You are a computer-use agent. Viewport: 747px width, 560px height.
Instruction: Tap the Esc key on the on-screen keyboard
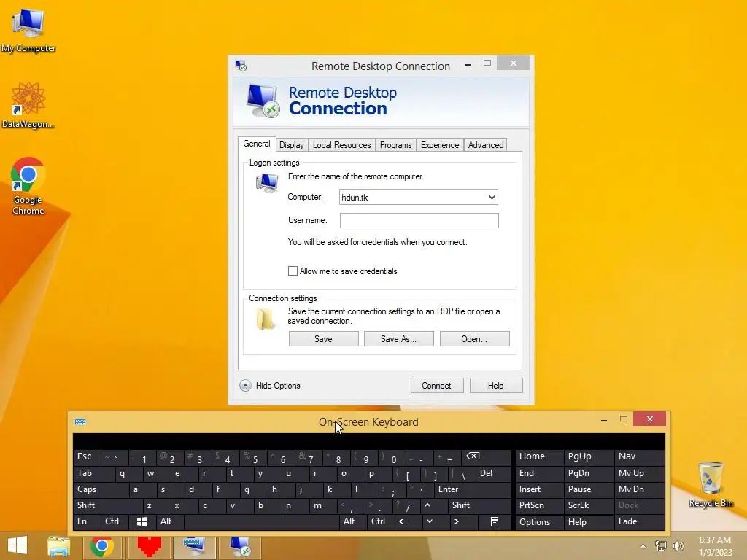coord(87,456)
